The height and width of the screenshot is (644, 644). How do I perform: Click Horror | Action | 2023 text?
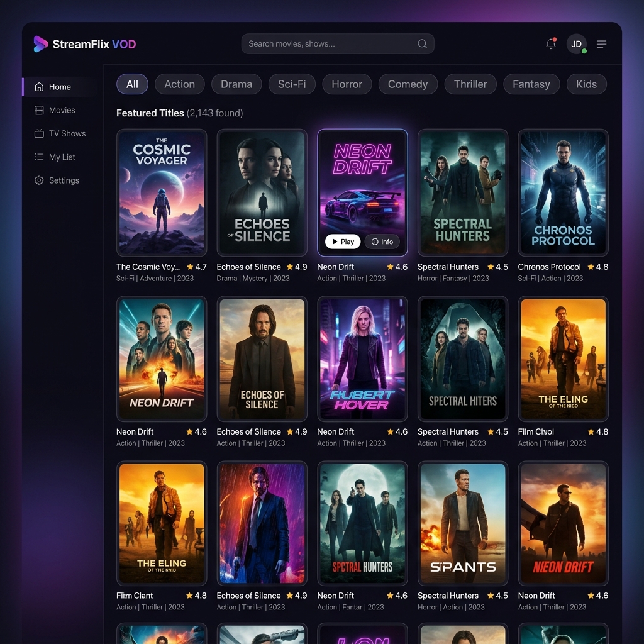coord(451,607)
